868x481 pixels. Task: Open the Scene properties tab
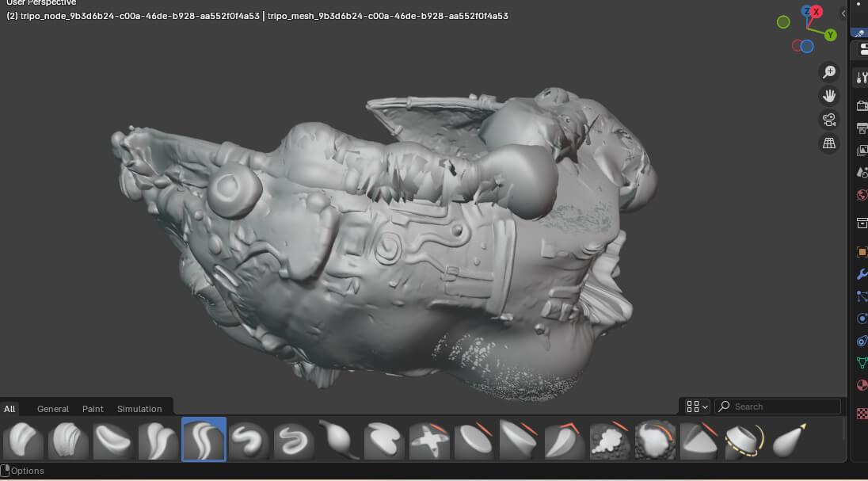point(862,172)
